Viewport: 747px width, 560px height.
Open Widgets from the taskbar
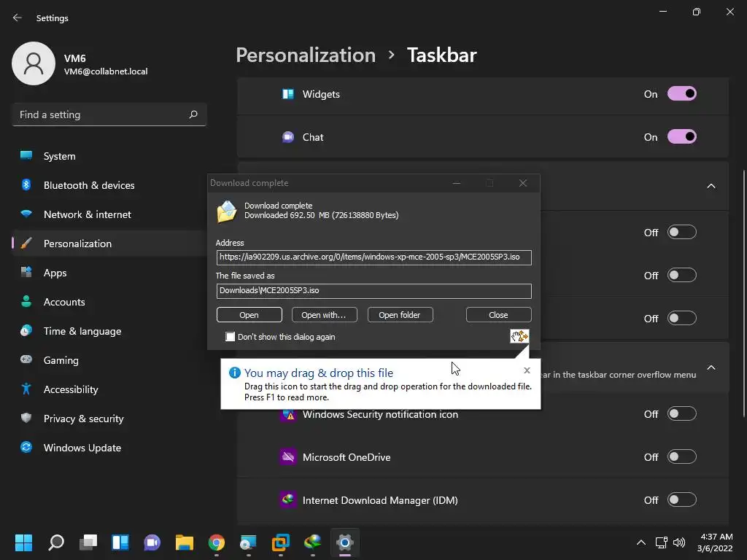click(x=120, y=542)
